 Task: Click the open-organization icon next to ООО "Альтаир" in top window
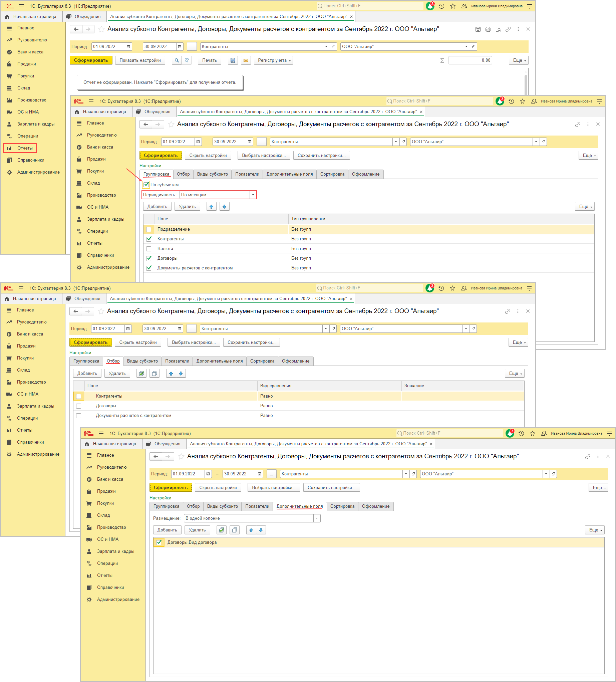(474, 46)
